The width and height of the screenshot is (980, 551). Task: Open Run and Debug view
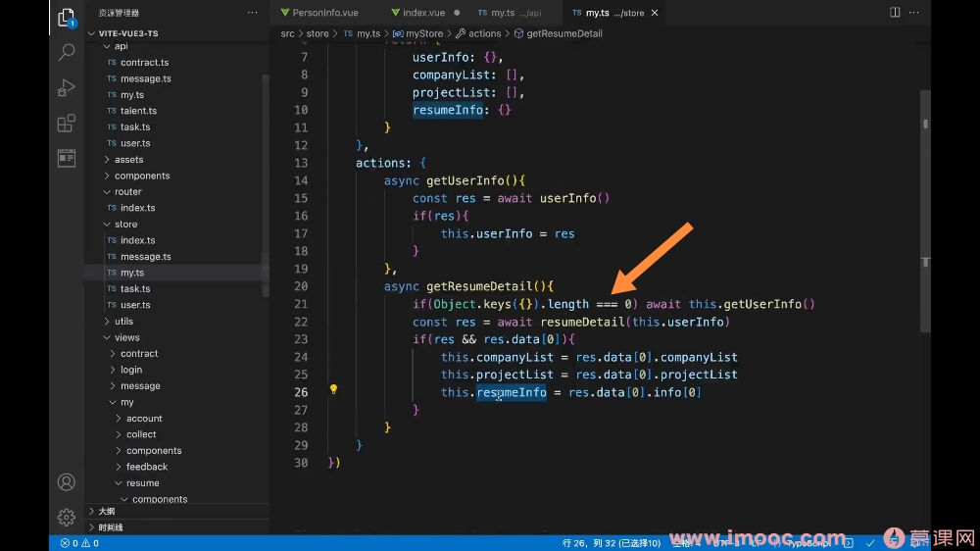(67, 87)
